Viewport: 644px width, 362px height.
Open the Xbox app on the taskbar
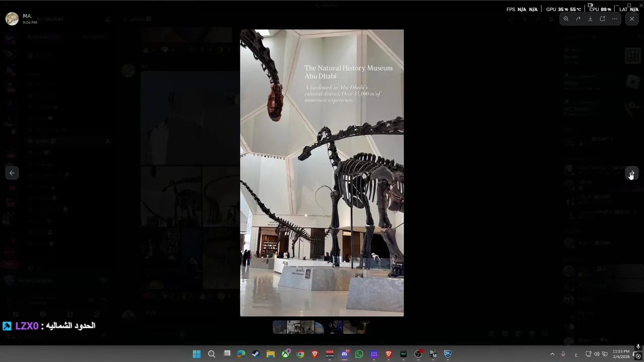[x=285, y=354]
